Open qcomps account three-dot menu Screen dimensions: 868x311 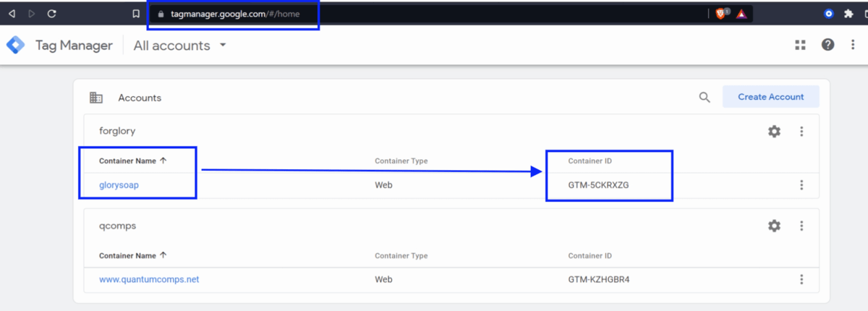tap(801, 226)
